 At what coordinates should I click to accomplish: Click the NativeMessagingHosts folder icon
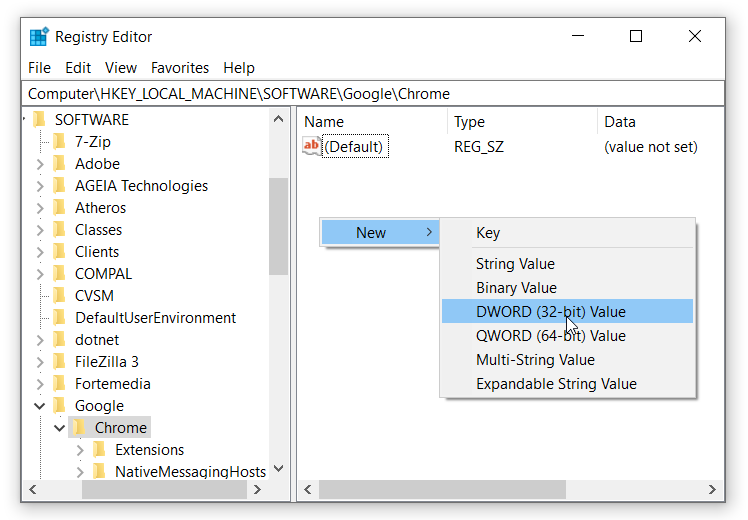tap(100, 471)
